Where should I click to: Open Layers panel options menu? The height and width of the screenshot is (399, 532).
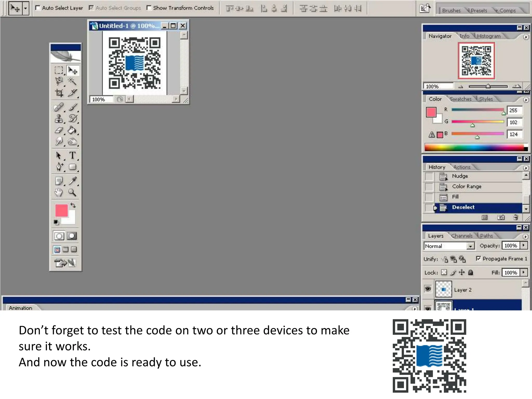(526, 237)
